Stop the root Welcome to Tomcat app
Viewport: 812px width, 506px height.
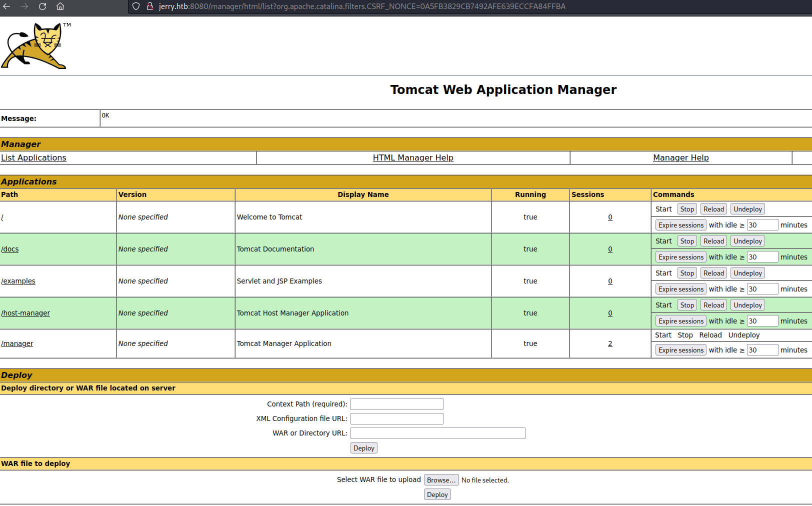[x=687, y=209]
